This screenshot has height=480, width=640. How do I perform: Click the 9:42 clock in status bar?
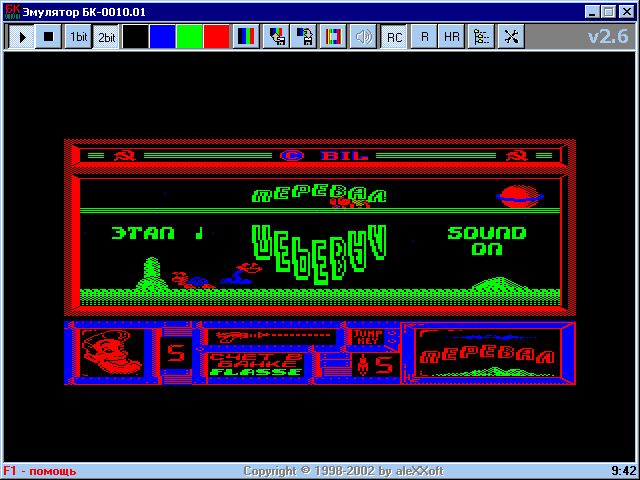click(x=624, y=471)
